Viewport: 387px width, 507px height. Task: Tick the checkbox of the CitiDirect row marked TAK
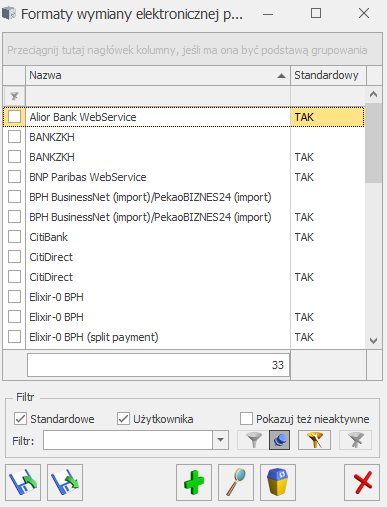coord(14,277)
